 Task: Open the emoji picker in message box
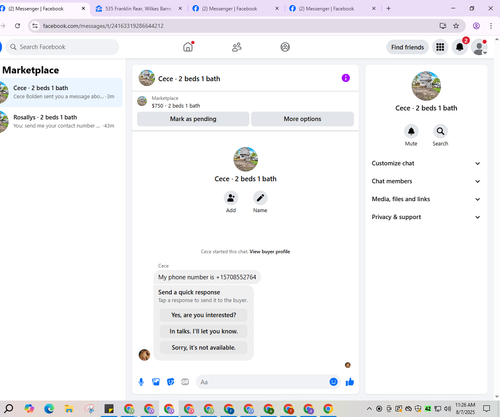click(x=333, y=382)
